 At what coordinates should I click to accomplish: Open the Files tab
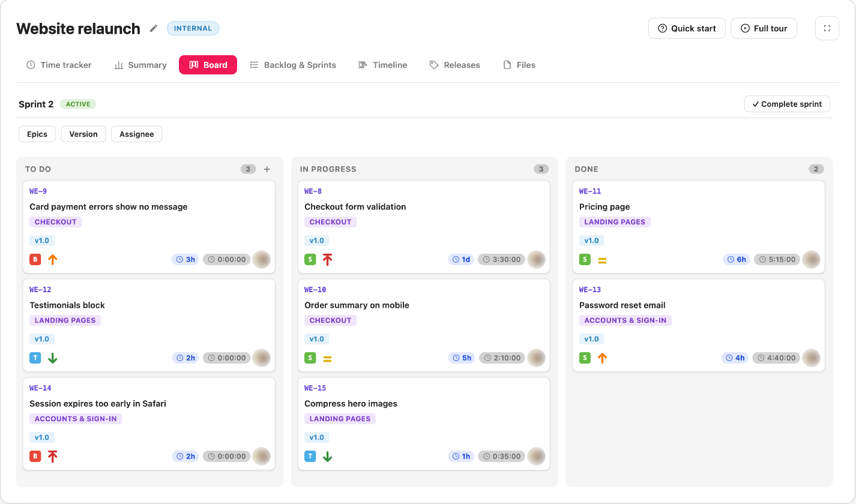coord(519,65)
